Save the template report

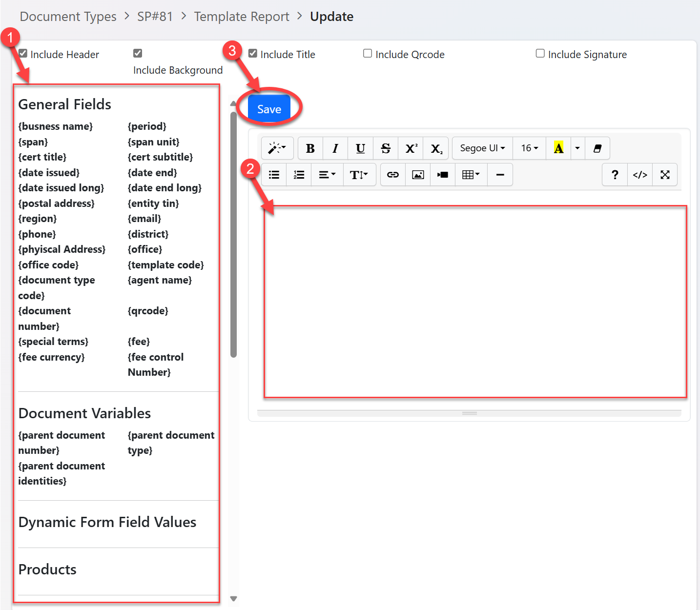coord(269,109)
